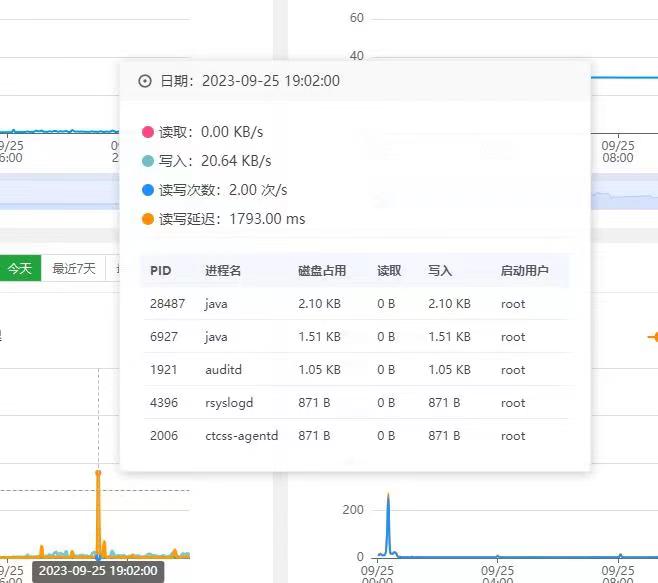Click the 写入 column header

pos(440,271)
